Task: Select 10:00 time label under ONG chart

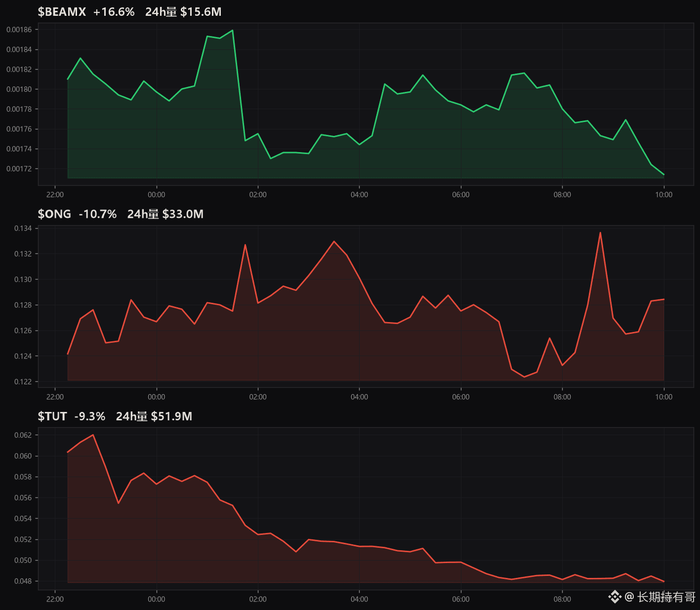Action: [664, 397]
